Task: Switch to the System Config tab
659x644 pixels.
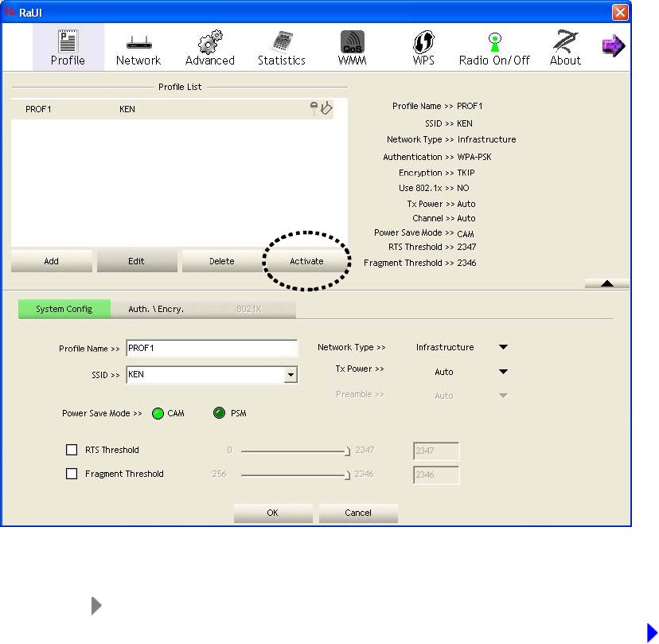Action: tap(64, 309)
